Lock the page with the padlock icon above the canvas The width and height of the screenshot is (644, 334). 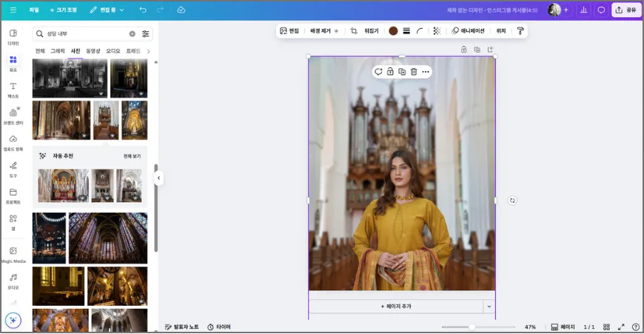463,50
